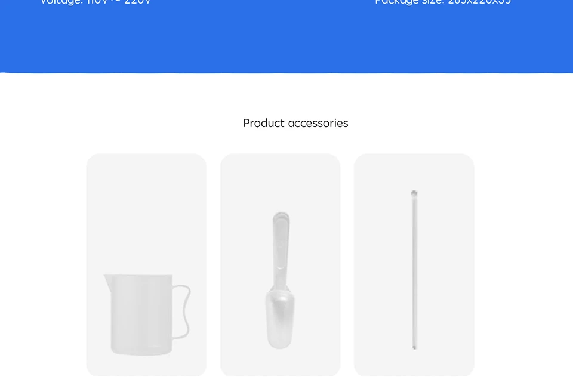Click the 'Package size' specification text
The image size is (573, 392).
click(x=443, y=2)
